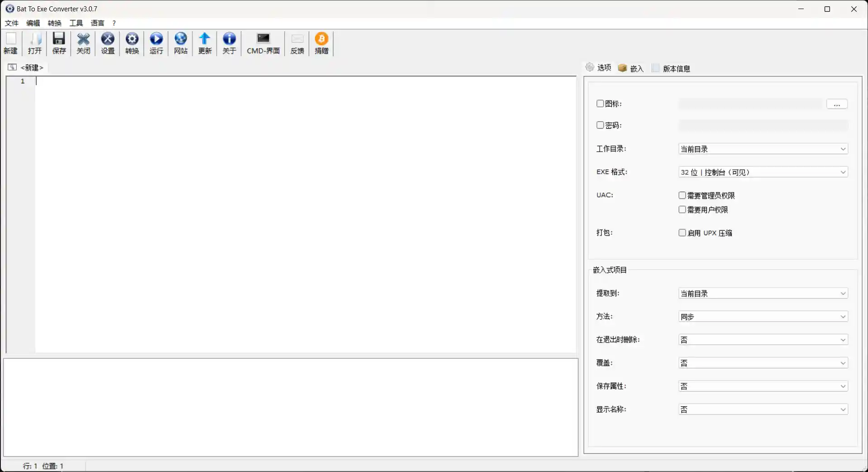This screenshot has height=472, width=868.
Task: Close the document with 关闭 icon
Action: click(x=83, y=43)
